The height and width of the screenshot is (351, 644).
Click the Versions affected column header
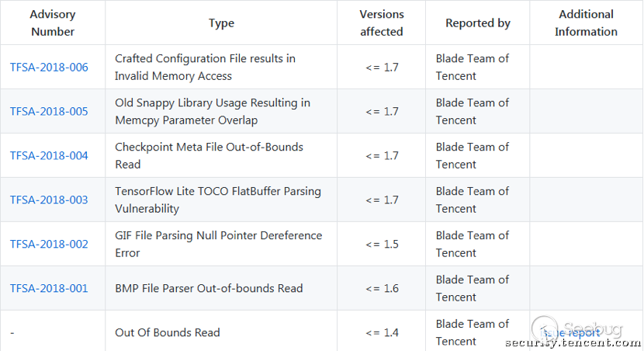point(382,23)
